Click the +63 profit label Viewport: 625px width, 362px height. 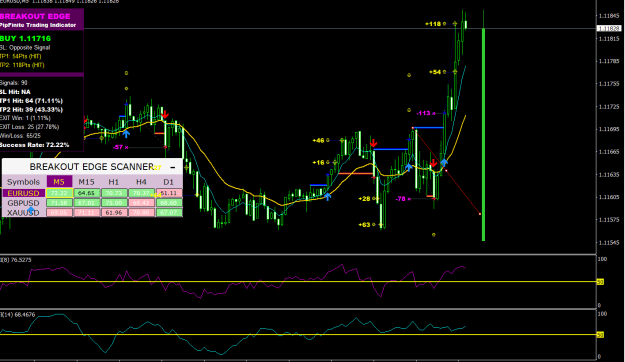point(364,225)
